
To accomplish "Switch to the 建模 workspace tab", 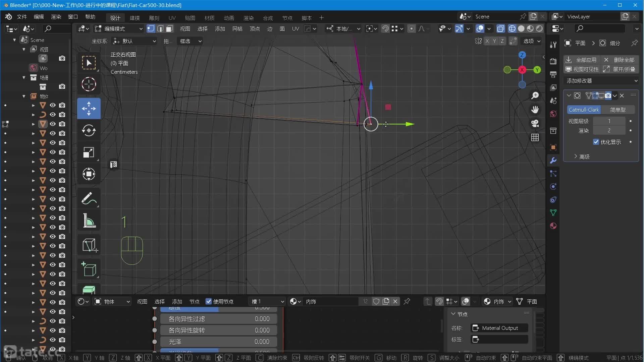I will (x=135, y=18).
